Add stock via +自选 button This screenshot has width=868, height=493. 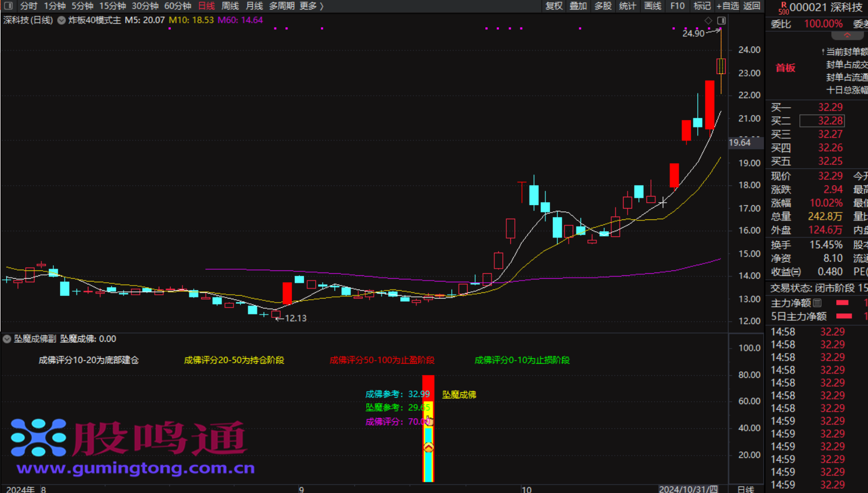727,6
